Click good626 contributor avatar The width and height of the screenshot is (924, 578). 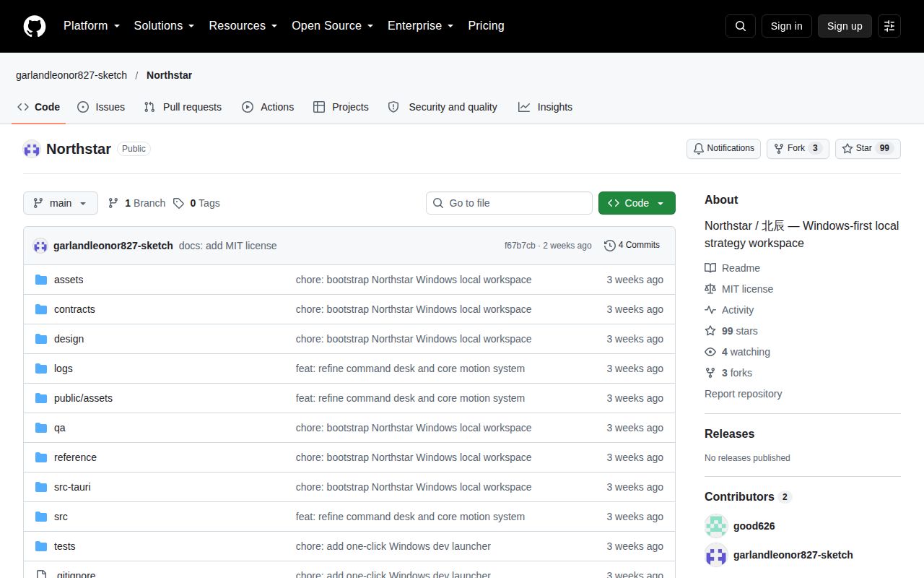[716, 526]
